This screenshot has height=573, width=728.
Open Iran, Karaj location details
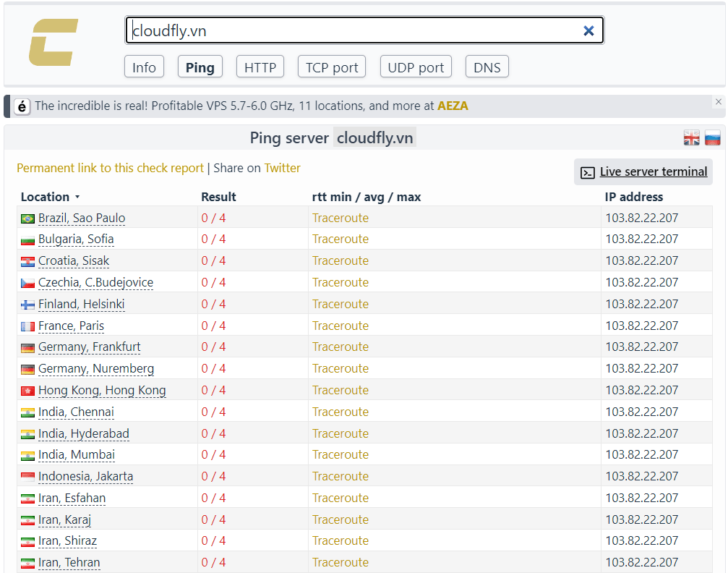64,519
